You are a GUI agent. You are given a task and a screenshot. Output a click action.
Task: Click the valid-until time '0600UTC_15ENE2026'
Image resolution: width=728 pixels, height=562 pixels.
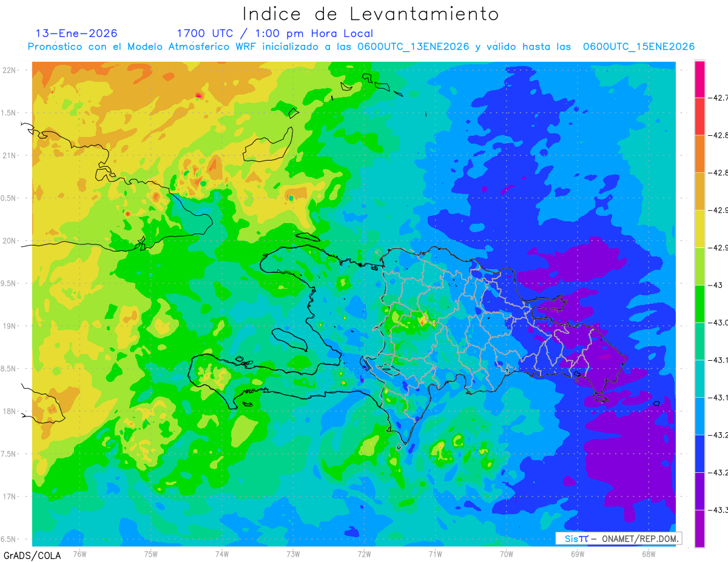pos(638,47)
